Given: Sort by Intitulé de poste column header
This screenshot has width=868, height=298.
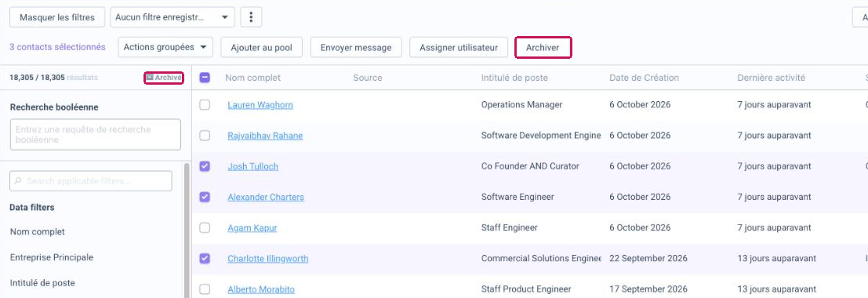Looking at the screenshot, I should click(515, 78).
